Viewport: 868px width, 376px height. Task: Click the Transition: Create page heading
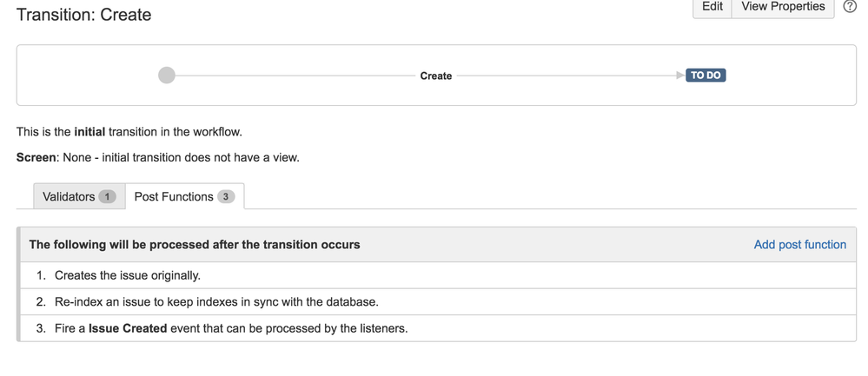[83, 15]
